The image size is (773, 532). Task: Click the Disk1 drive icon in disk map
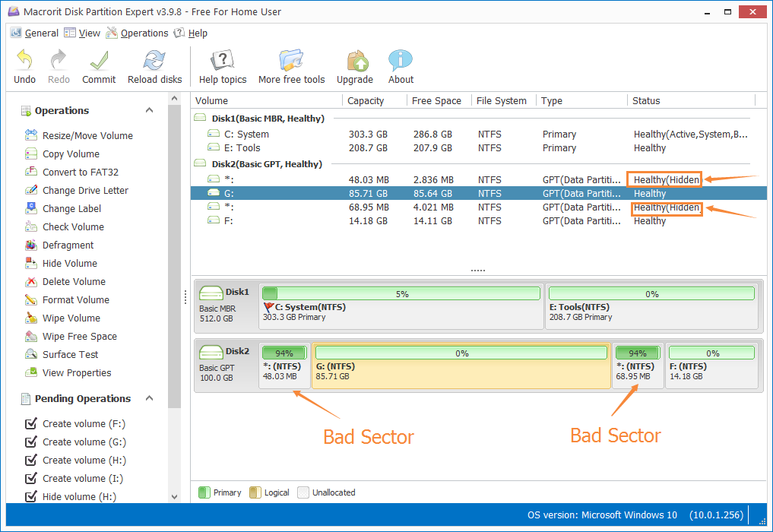[211, 293]
